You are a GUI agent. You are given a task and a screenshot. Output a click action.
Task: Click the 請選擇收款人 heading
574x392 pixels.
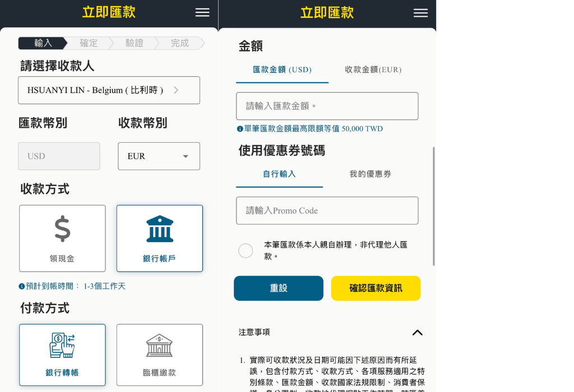(57, 66)
